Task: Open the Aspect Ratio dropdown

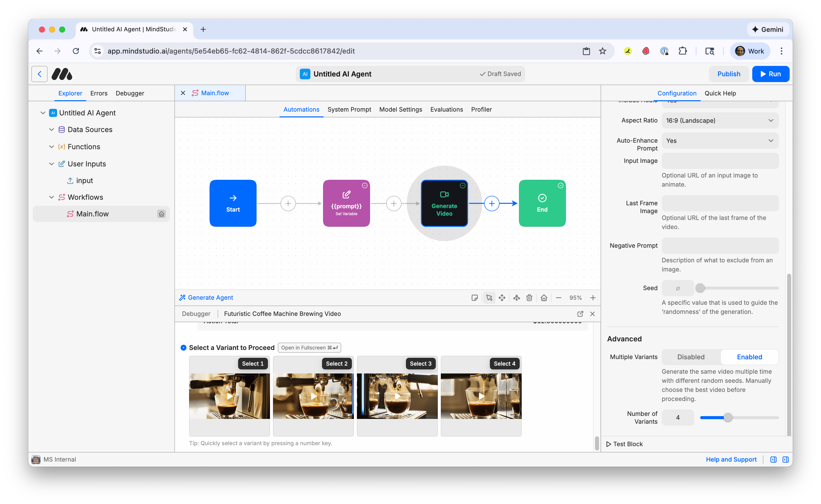Action: pos(720,120)
